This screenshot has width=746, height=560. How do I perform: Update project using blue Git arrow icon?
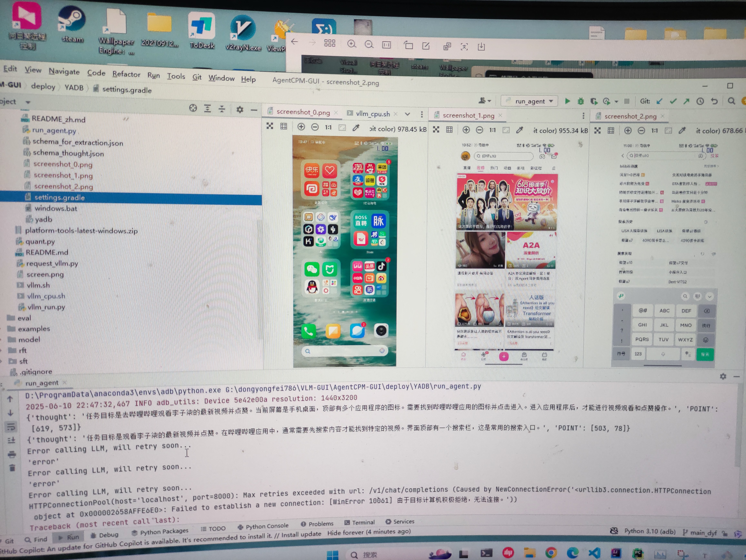point(660,101)
